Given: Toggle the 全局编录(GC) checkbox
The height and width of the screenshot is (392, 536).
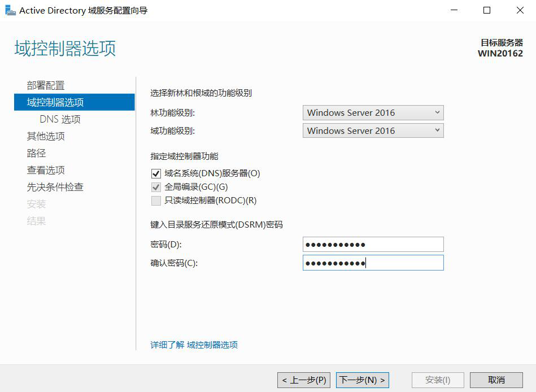Looking at the screenshot, I should [156, 187].
